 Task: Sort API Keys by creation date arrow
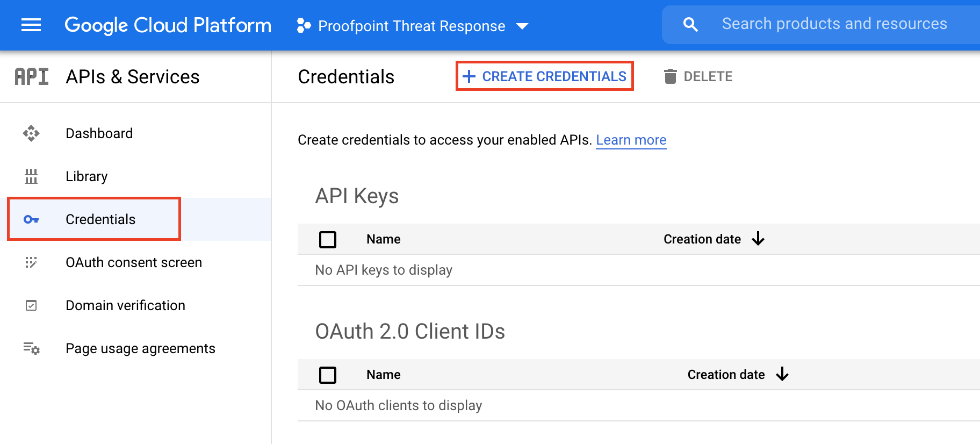pos(758,239)
